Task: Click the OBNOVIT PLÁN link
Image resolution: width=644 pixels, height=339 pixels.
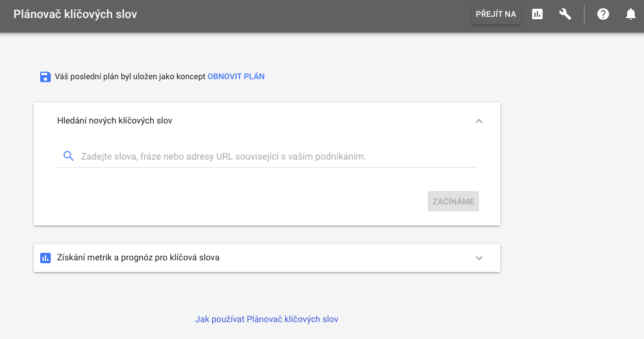Action: 236,77
